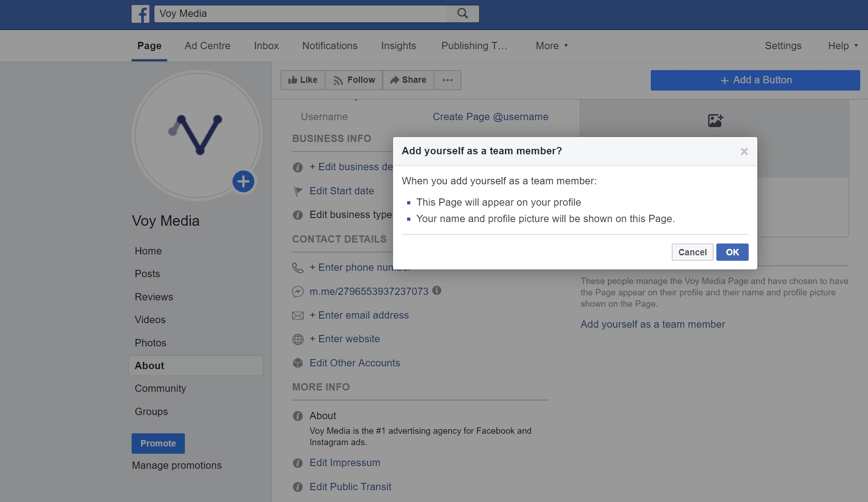
Task: Select Community in the left sidebar
Action: (160, 388)
